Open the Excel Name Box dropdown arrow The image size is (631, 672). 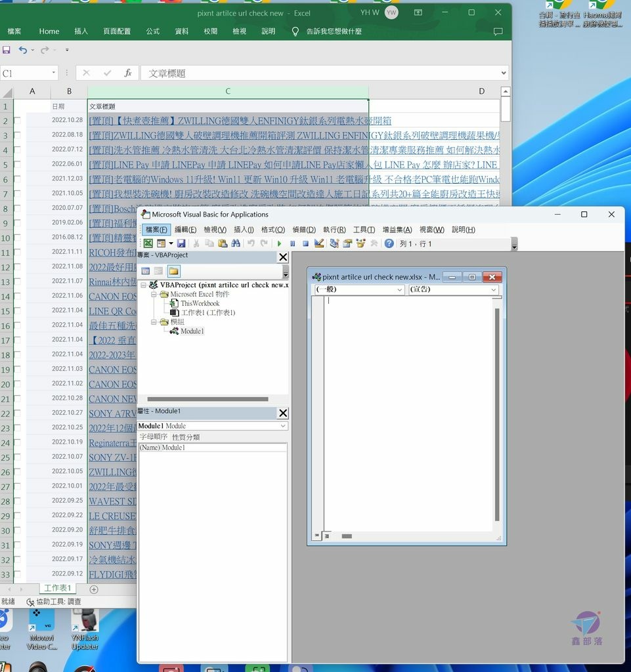coord(54,73)
